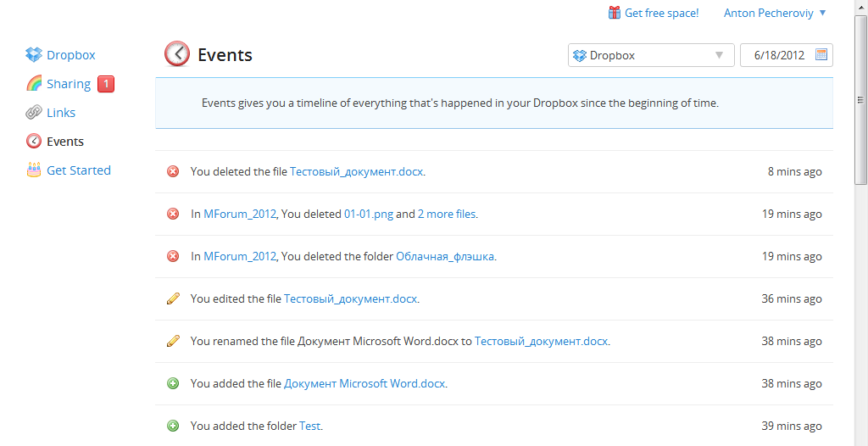Click the 36 mins ago timestamp
Image resolution: width=868 pixels, height=446 pixels.
[792, 298]
